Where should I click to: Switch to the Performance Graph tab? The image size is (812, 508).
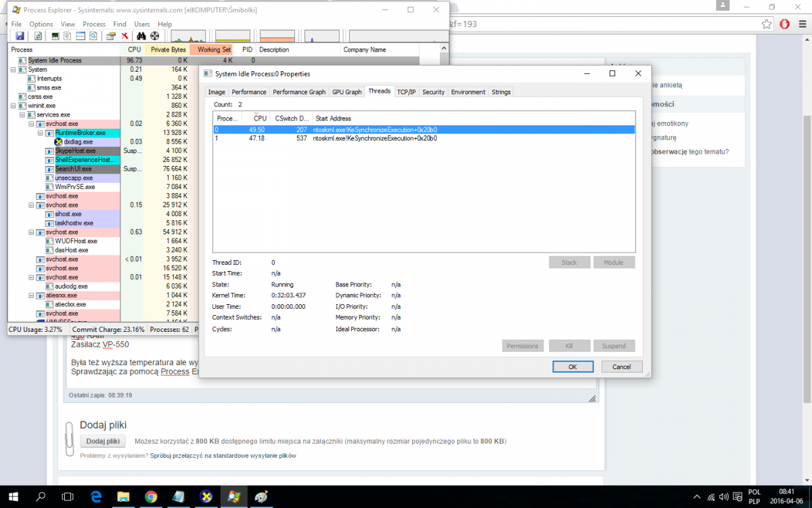pyautogui.click(x=299, y=91)
